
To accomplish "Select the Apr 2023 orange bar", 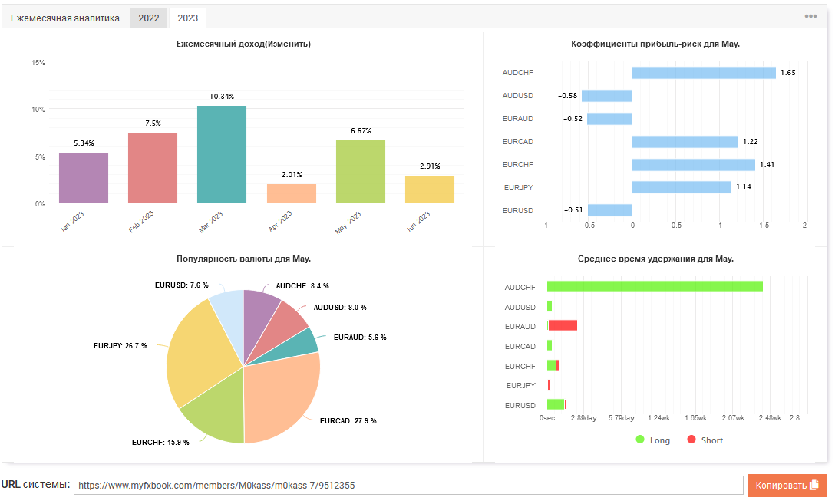I will point(292,193).
